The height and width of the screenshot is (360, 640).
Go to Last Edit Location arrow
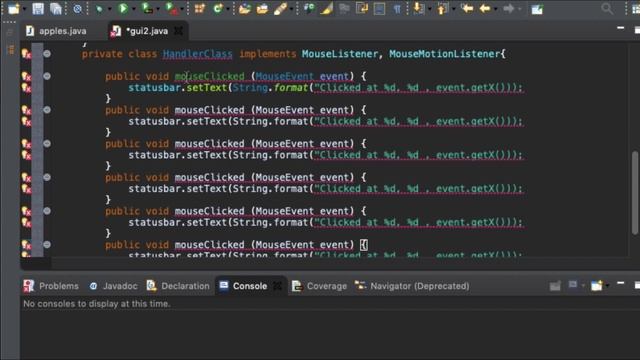467,8
